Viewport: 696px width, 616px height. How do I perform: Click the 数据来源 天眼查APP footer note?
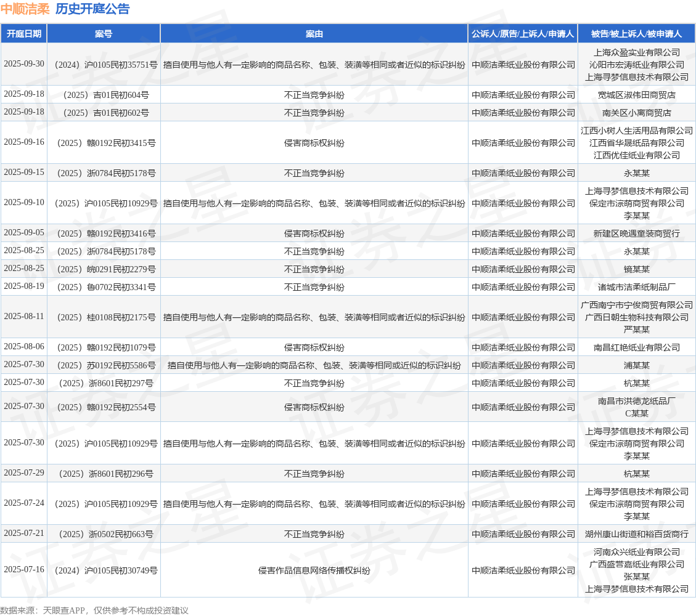(x=94, y=610)
